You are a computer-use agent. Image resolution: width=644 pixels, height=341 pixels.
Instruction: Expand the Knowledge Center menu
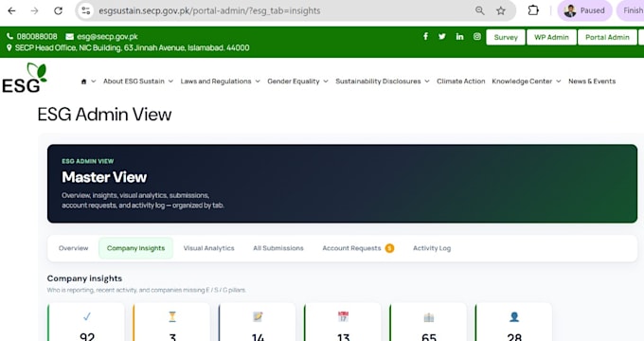point(527,81)
